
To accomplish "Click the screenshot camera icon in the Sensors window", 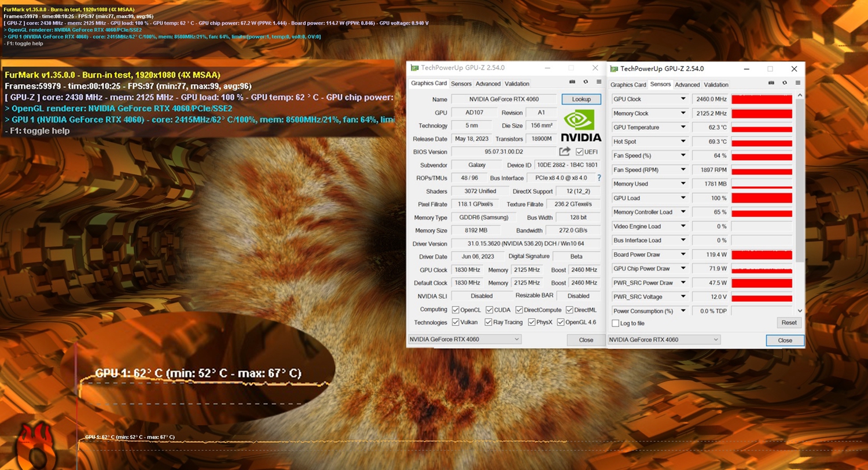I will coord(771,83).
